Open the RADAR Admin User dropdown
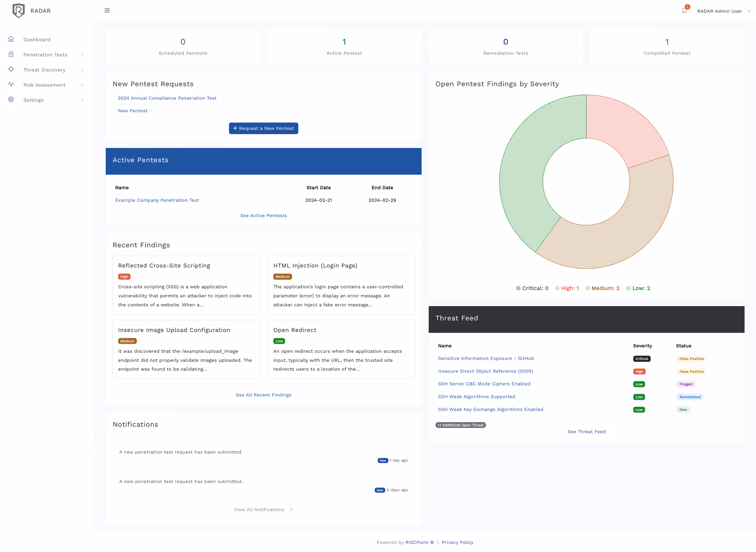Image resolution: width=756 pixels, height=552 pixels. [724, 11]
